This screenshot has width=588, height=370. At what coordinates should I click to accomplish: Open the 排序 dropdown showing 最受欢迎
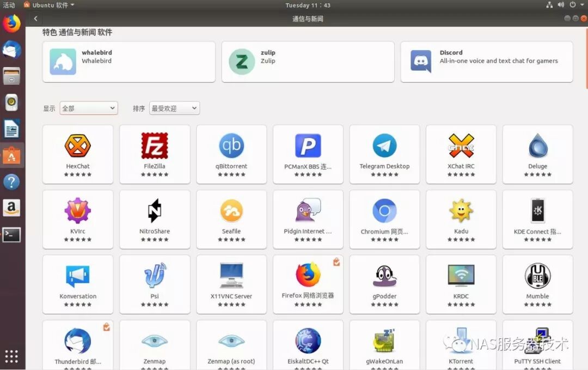click(x=174, y=108)
